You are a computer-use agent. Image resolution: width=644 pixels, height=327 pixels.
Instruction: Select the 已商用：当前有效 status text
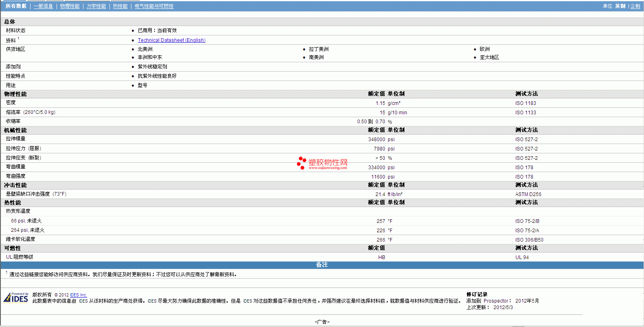157,31
